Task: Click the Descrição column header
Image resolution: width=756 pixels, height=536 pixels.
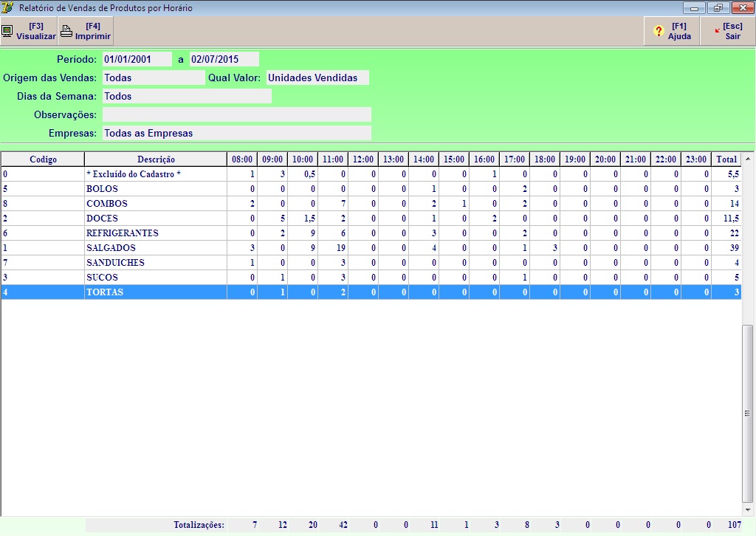Action: point(156,159)
